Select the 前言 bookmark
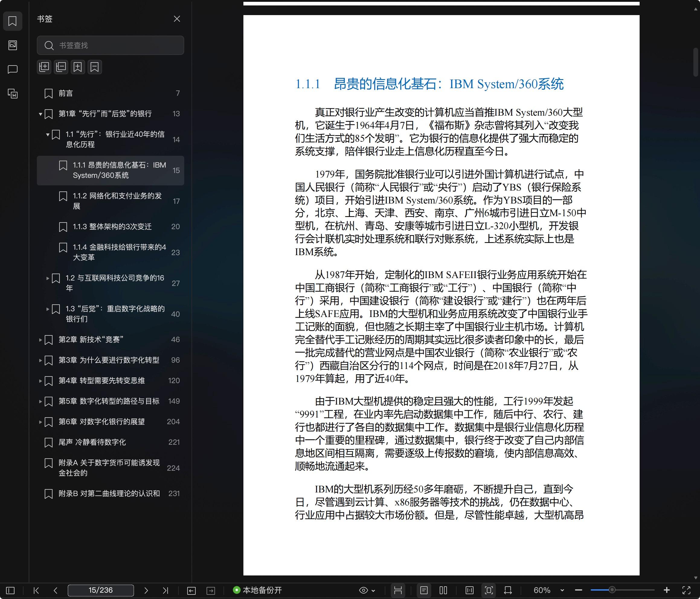This screenshot has width=700, height=599. coord(111,93)
